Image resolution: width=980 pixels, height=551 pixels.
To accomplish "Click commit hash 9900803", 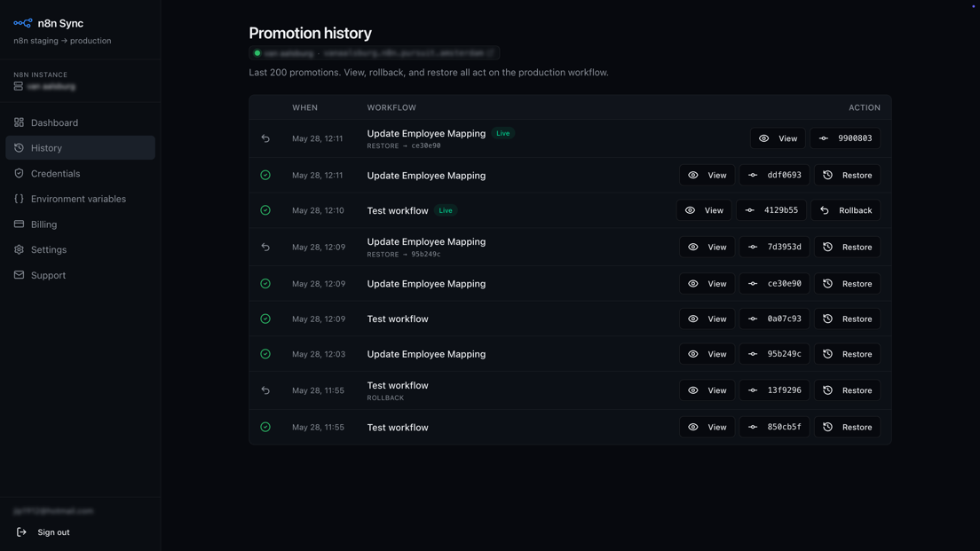I will (846, 138).
